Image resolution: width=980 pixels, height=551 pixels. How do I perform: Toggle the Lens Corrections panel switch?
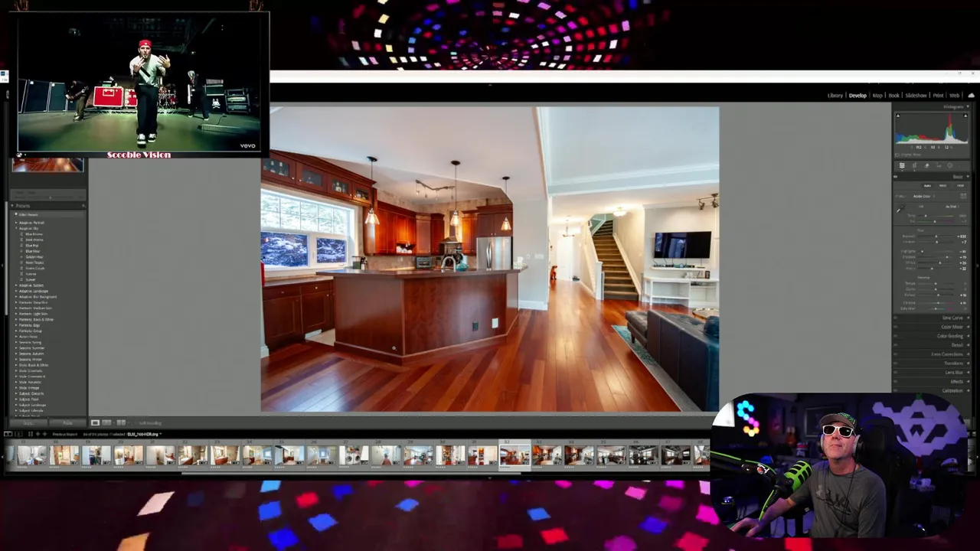pyautogui.click(x=896, y=354)
